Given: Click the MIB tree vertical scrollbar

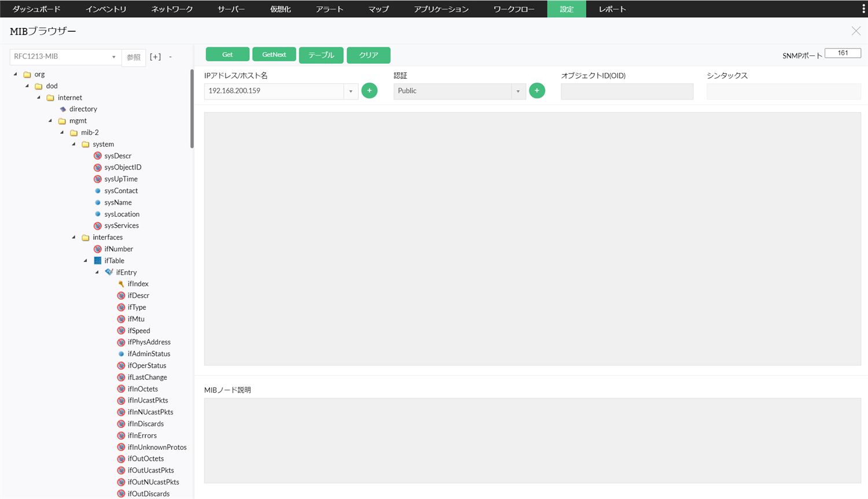Looking at the screenshot, I should [192, 109].
